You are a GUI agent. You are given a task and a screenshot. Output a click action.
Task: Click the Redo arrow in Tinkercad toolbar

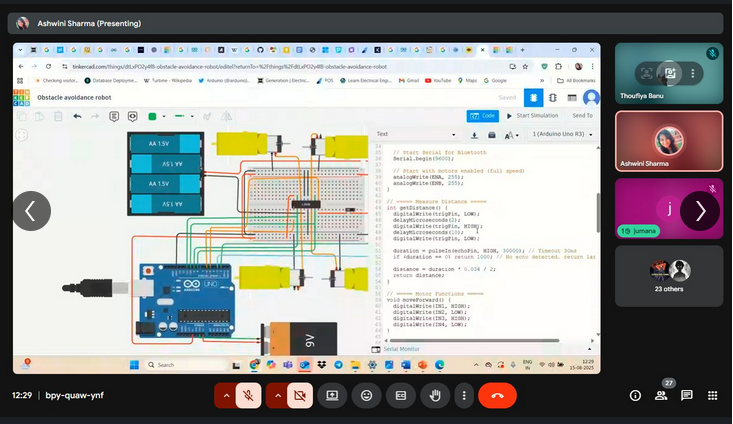[95, 116]
